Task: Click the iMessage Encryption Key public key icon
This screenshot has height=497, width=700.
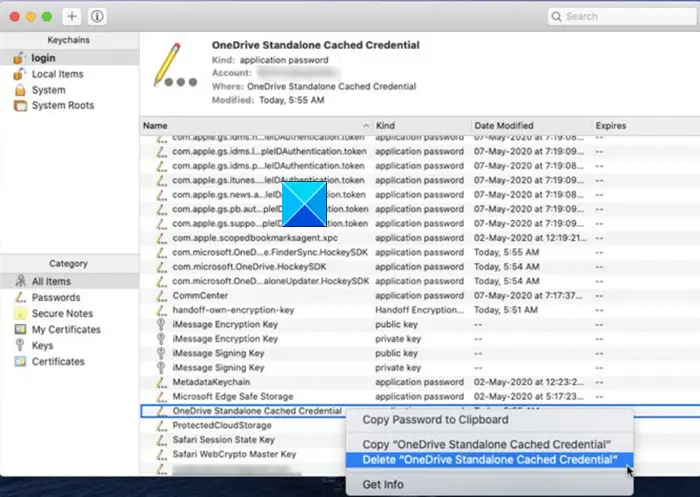Action: click(x=161, y=325)
